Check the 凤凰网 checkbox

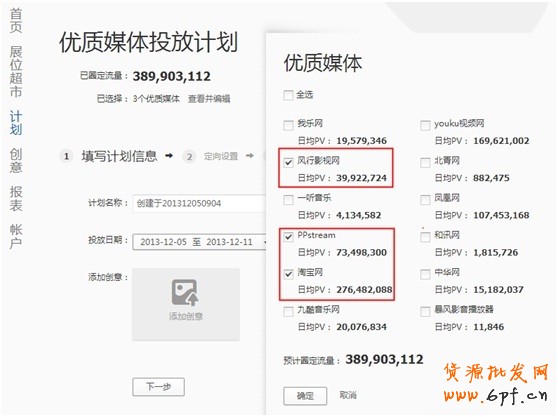pos(425,200)
